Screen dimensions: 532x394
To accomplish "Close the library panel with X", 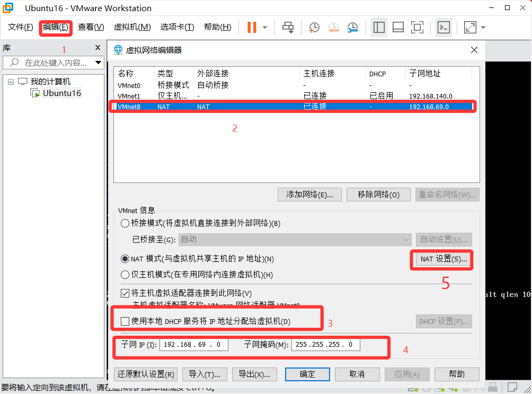I will pyautogui.click(x=97, y=48).
